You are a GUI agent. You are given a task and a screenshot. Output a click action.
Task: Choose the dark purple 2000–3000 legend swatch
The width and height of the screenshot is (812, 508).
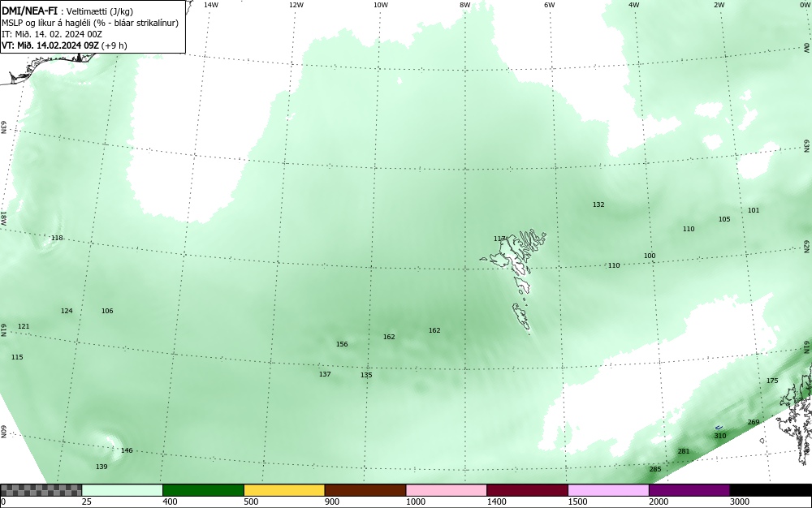(x=689, y=490)
